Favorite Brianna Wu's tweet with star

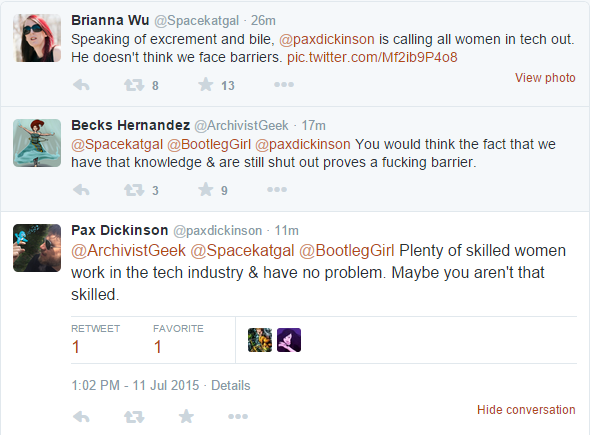tap(205, 85)
